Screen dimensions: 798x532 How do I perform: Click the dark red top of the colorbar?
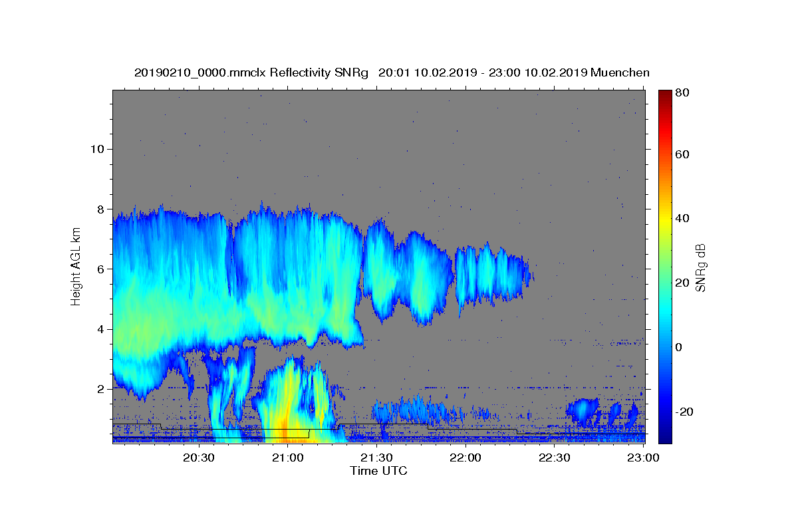click(665, 96)
